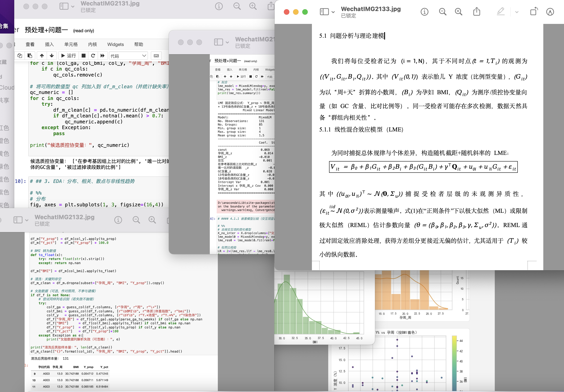
Task: Toggle sidebar in WechatIMG2132.jpg window
Action: [x=18, y=220]
